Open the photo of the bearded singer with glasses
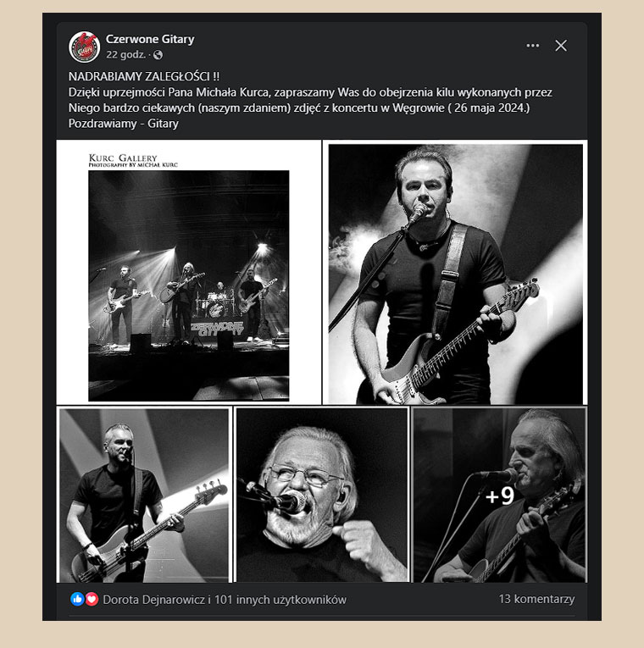This screenshot has height=648, width=644. coord(322,495)
